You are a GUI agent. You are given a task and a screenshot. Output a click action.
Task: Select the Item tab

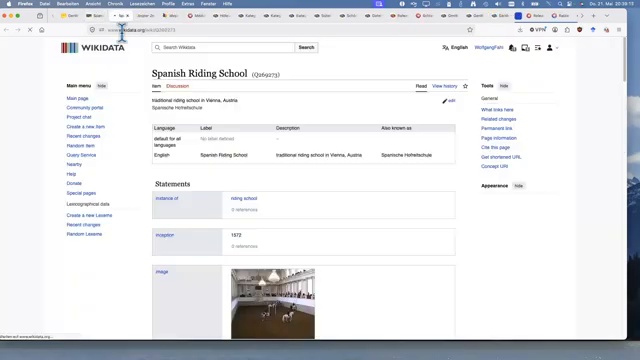pyautogui.click(x=156, y=86)
